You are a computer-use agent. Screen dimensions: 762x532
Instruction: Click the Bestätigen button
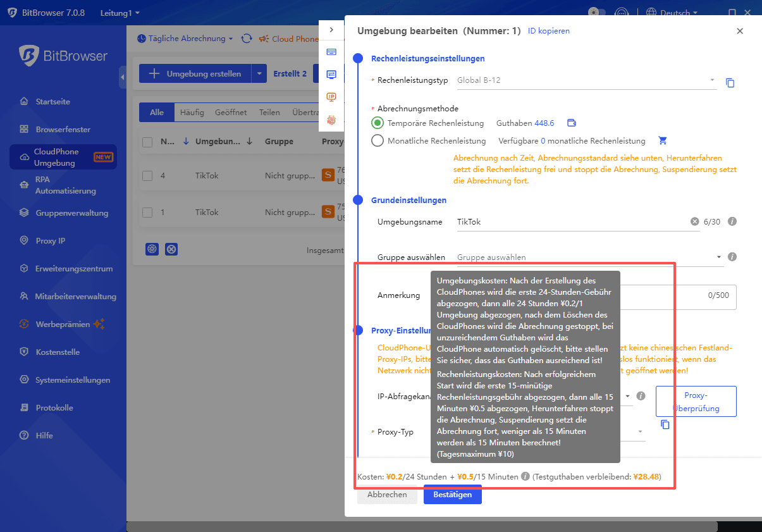click(x=453, y=495)
